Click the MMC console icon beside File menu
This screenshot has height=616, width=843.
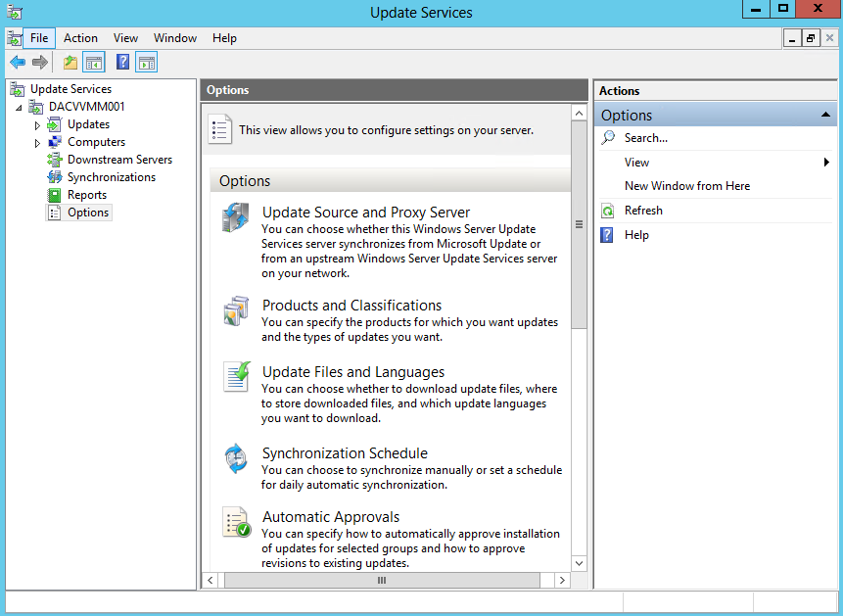[x=15, y=38]
